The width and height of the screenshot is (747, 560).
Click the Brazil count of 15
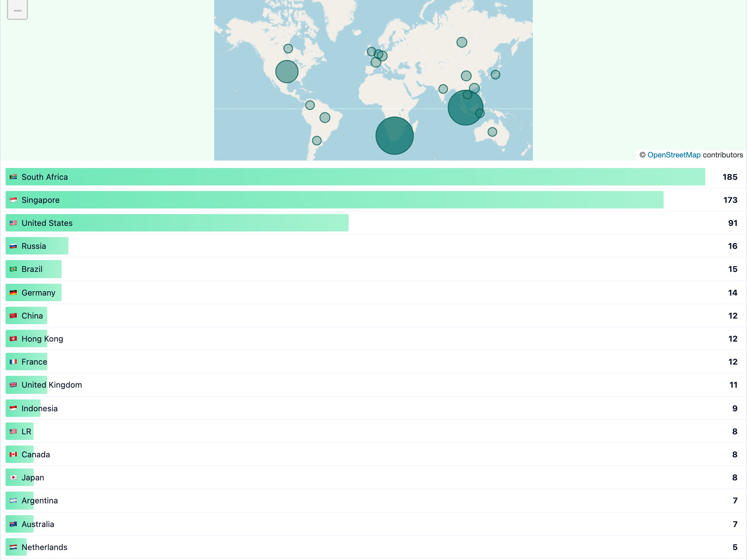(x=732, y=269)
